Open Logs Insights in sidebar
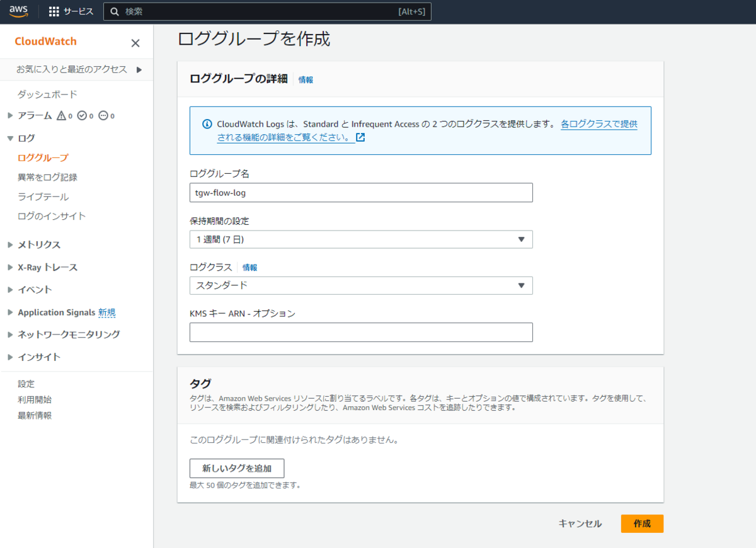 (x=52, y=216)
